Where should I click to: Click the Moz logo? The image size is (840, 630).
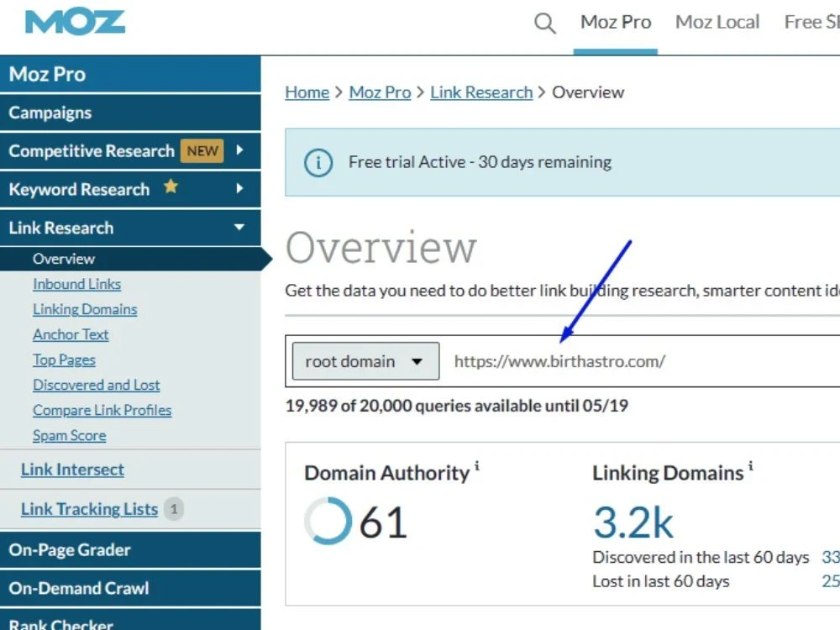click(x=75, y=22)
